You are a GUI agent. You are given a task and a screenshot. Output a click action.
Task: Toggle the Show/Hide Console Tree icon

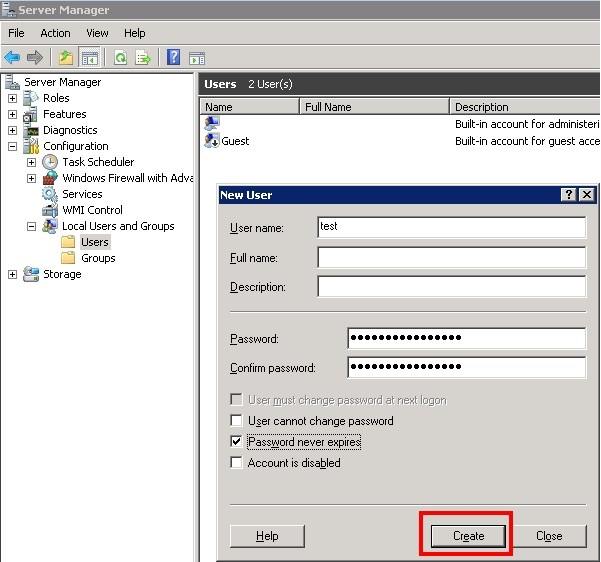pos(89,58)
